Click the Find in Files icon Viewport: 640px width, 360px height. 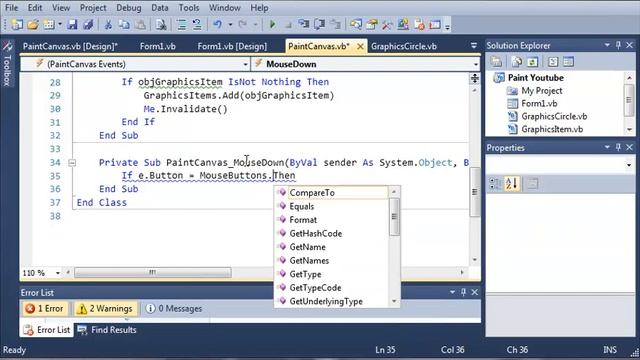[x=161, y=25]
